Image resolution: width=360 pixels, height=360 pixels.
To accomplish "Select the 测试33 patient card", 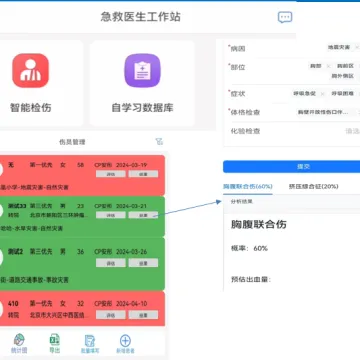I will tap(82, 216).
